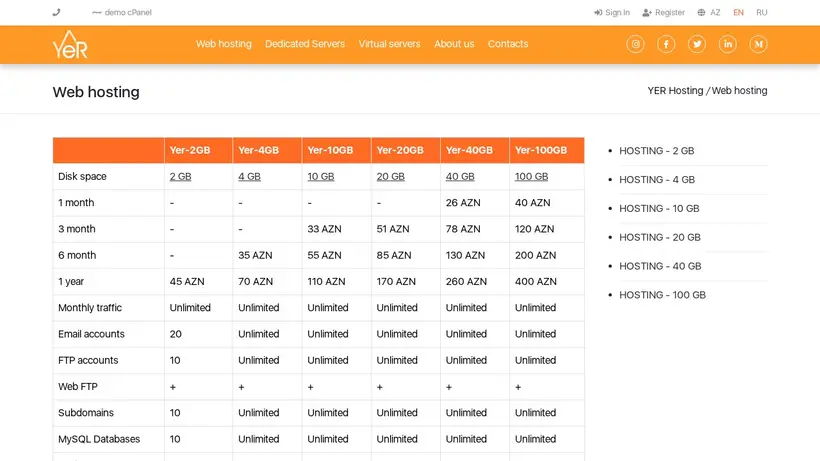Open the Web hosting menu

pos(224,44)
